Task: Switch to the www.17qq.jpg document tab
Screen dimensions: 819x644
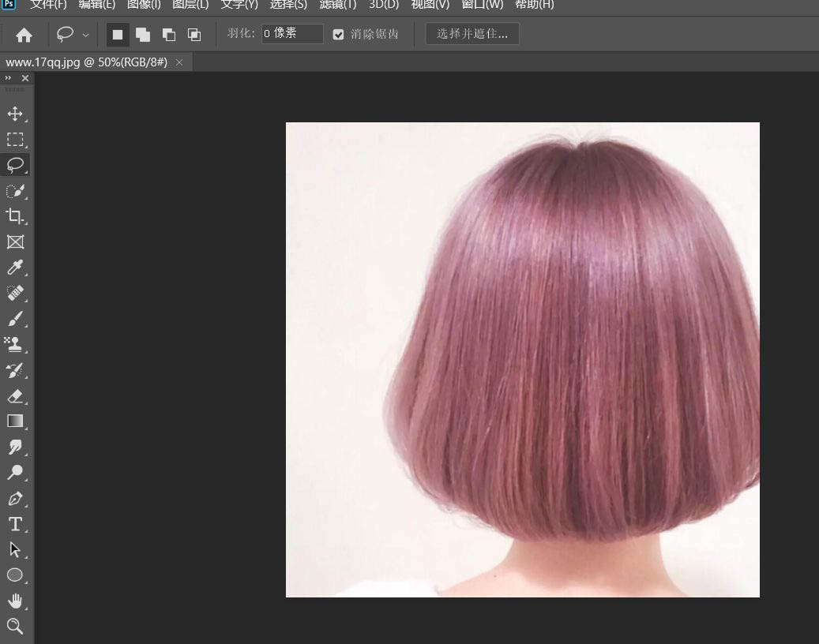Action: pyautogui.click(x=87, y=62)
